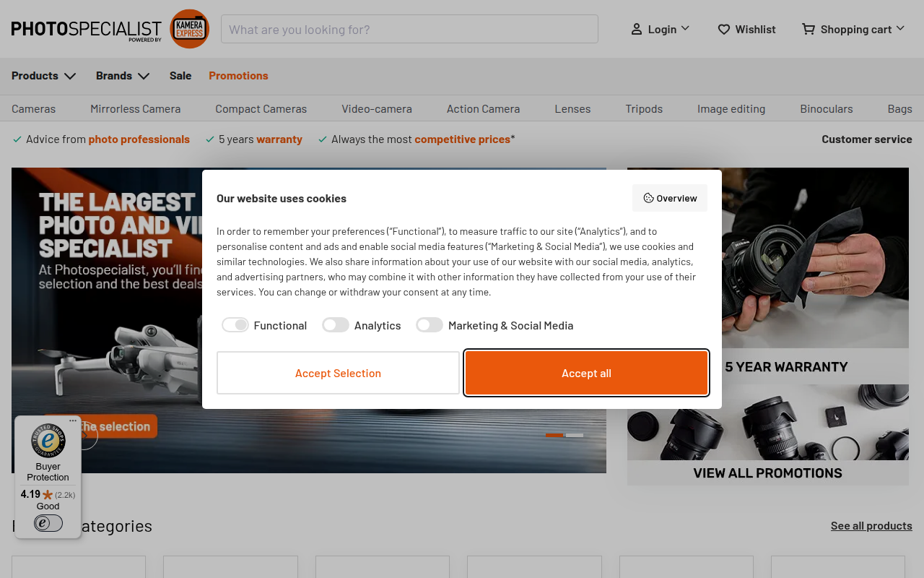Click the Kamera Express round logo
The image size is (924, 578).
click(x=189, y=29)
